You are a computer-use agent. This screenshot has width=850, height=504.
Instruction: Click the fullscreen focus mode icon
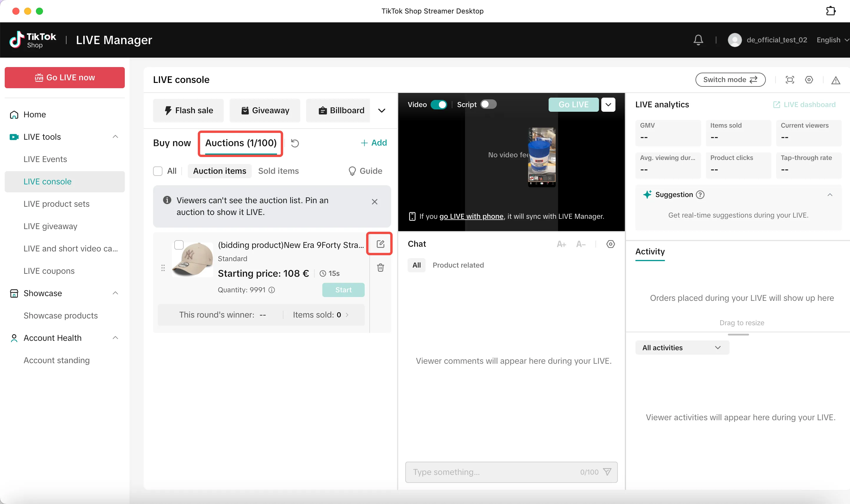(x=790, y=80)
